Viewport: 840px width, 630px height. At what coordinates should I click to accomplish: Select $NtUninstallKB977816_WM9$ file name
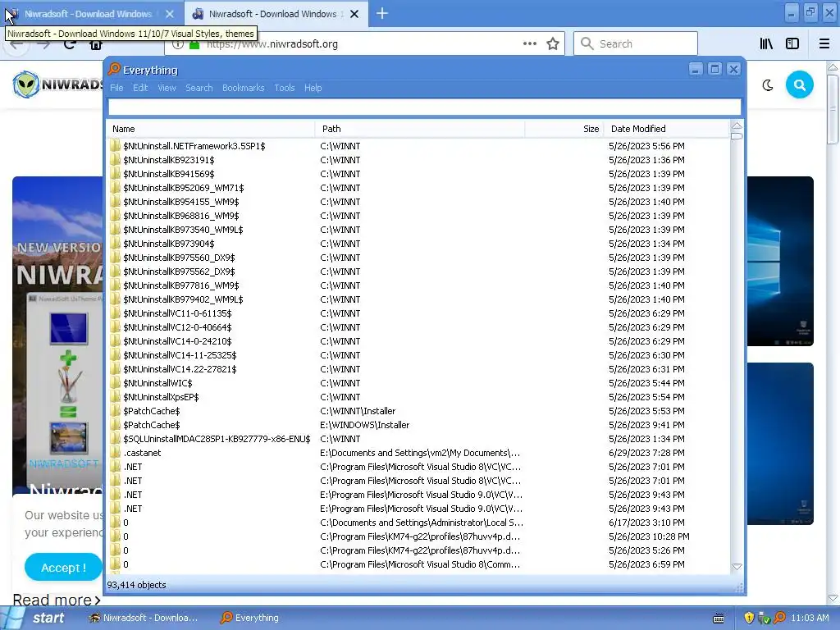pos(181,285)
